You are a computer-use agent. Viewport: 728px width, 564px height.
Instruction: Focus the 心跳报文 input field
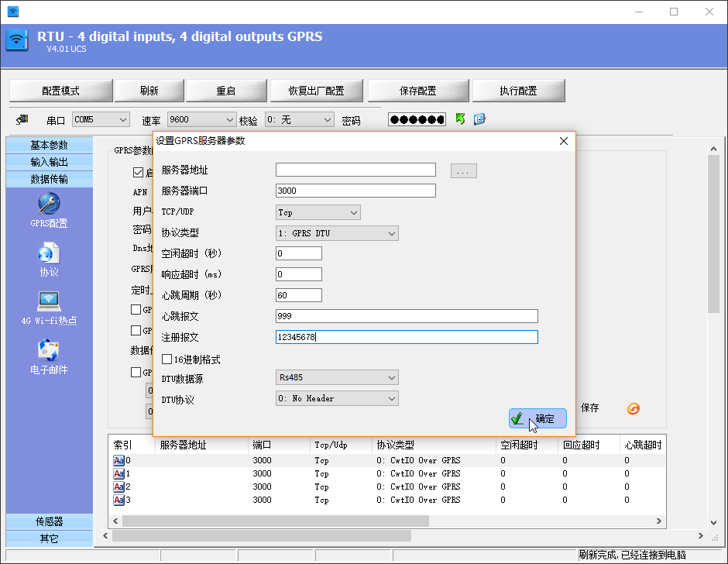pyautogui.click(x=407, y=316)
